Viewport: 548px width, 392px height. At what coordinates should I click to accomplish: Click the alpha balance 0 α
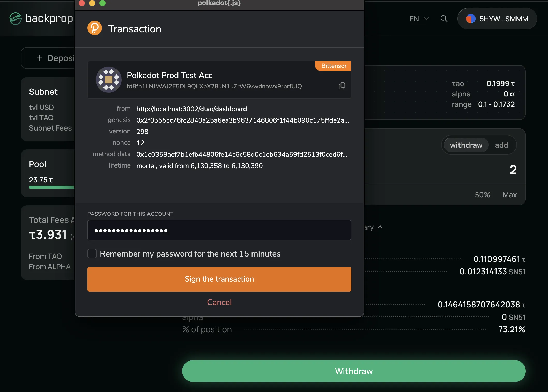[x=509, y=94]
